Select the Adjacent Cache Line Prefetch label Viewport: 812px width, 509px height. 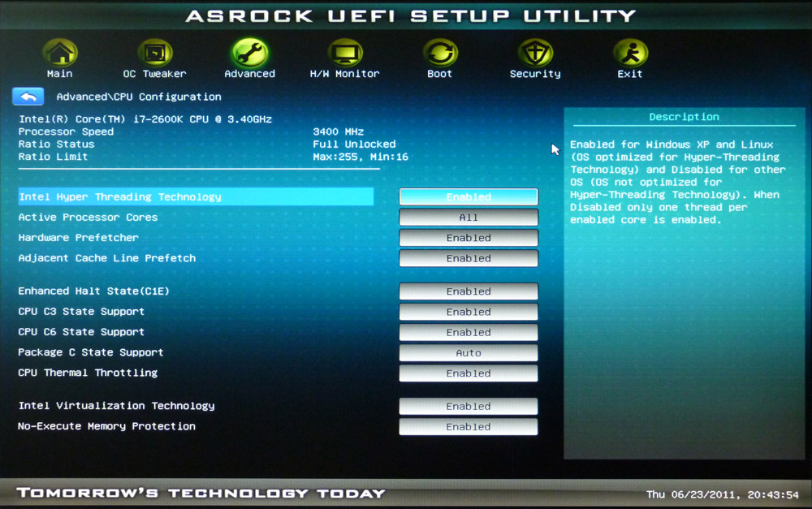click(107, 258)
